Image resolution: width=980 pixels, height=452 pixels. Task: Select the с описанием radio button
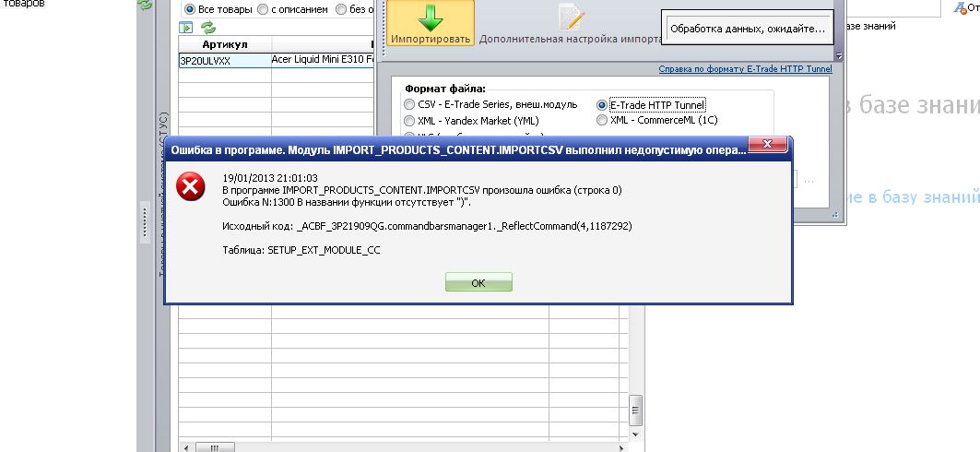point(263,9)
